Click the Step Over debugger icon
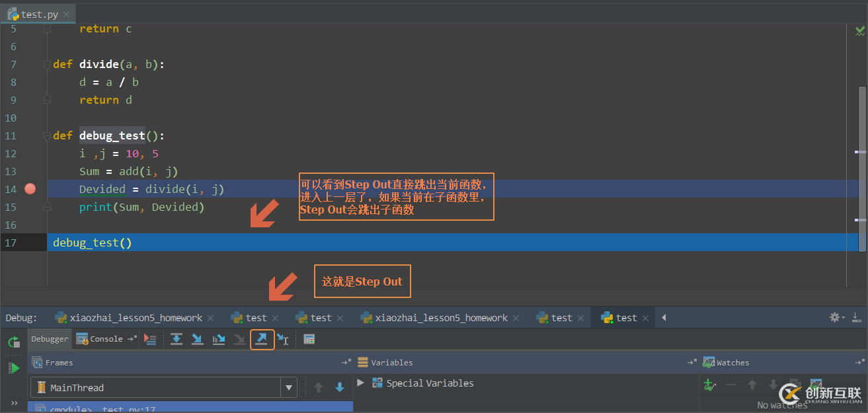This screenshot has width=868, height=413. tap(177, 339)
